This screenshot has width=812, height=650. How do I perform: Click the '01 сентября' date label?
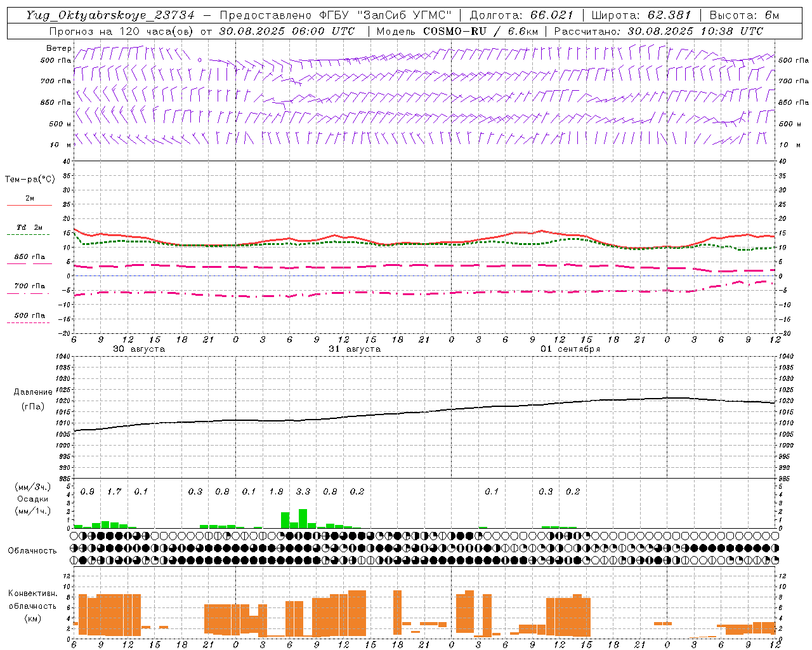[570, 349]
